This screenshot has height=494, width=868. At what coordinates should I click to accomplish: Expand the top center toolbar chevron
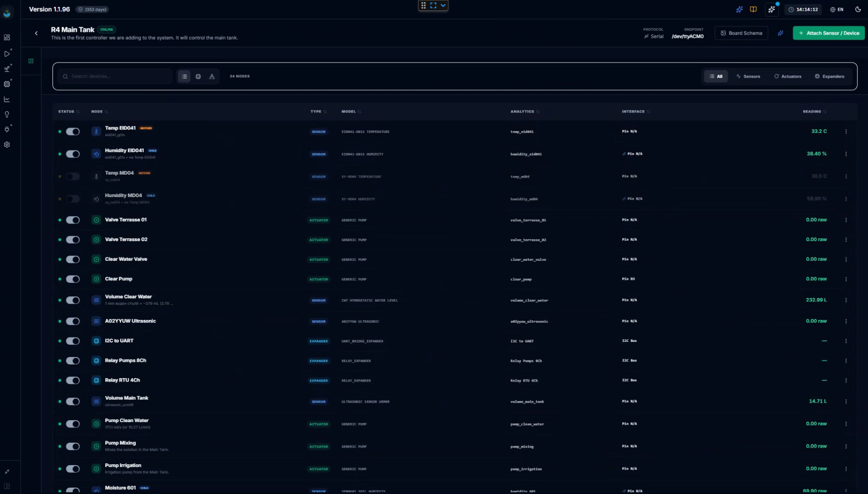443,5
